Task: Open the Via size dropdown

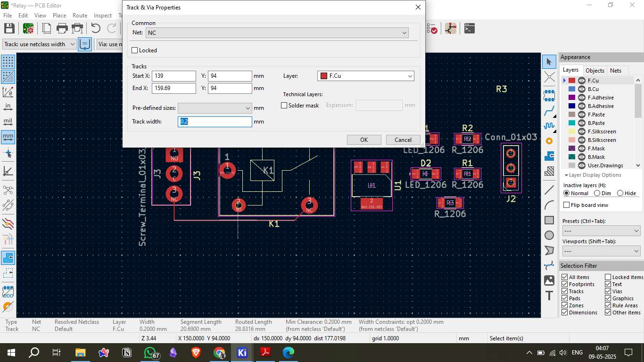Action: pos(109,44)
